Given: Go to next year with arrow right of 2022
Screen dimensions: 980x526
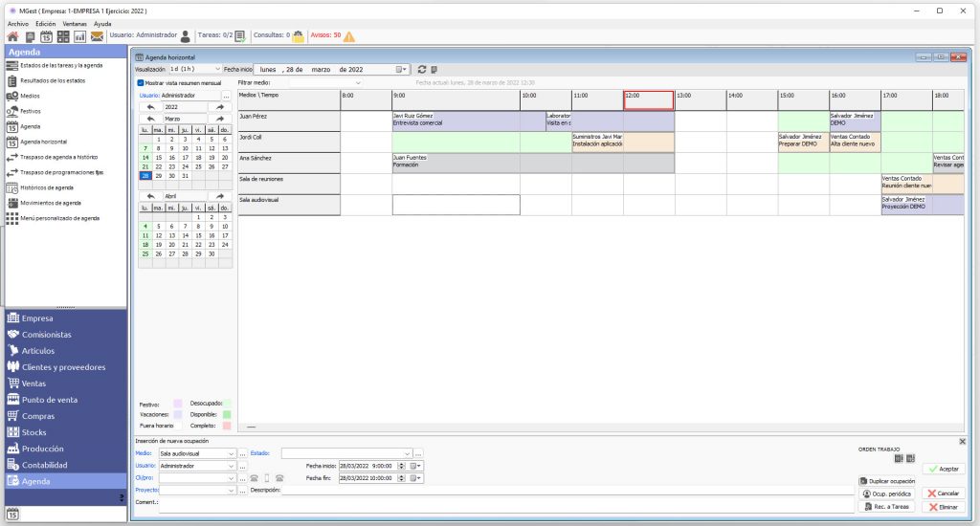Looking at the screenshot, I should click(x=219, y=107).
